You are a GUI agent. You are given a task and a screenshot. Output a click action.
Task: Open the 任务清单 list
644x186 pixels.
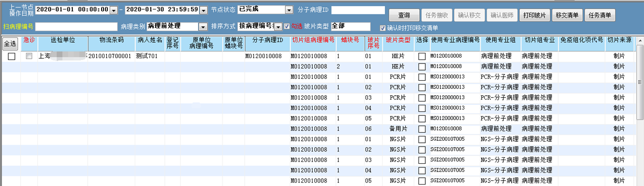coord(600,15)
